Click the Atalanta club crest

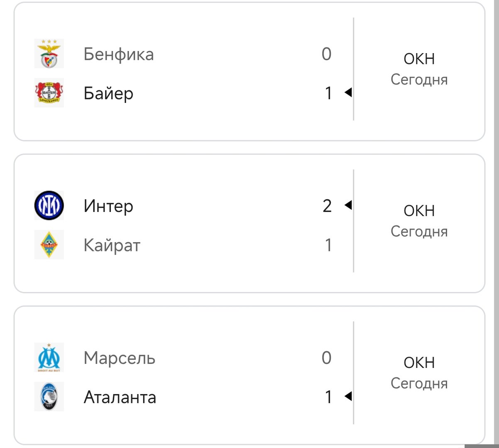[x=49, y=397]
